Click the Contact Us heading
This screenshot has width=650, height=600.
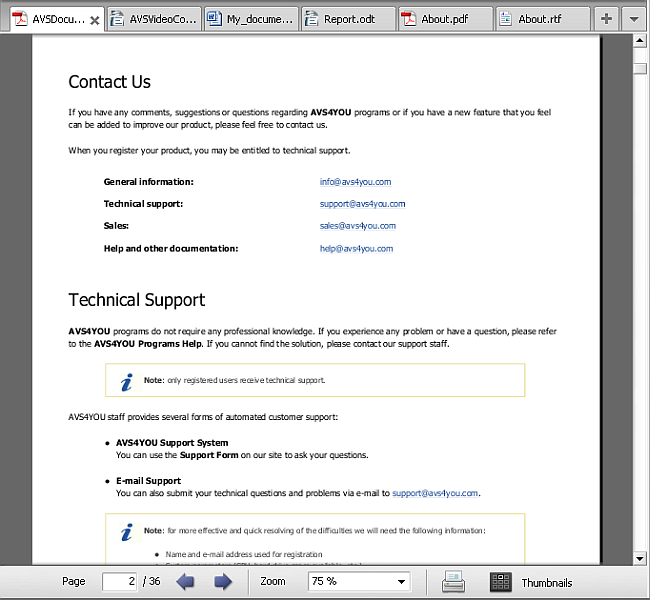pyautogui.click(x=109, y=82)
